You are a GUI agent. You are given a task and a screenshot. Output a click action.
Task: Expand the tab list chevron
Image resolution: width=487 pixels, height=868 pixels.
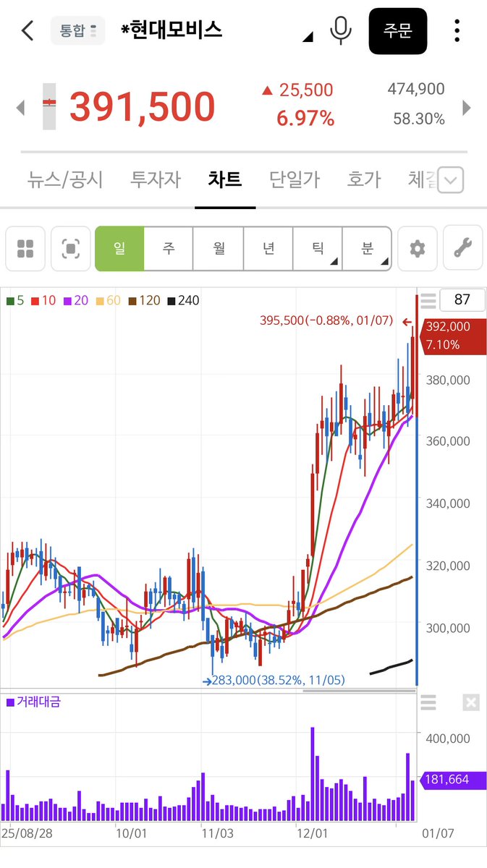click(451, 180)
